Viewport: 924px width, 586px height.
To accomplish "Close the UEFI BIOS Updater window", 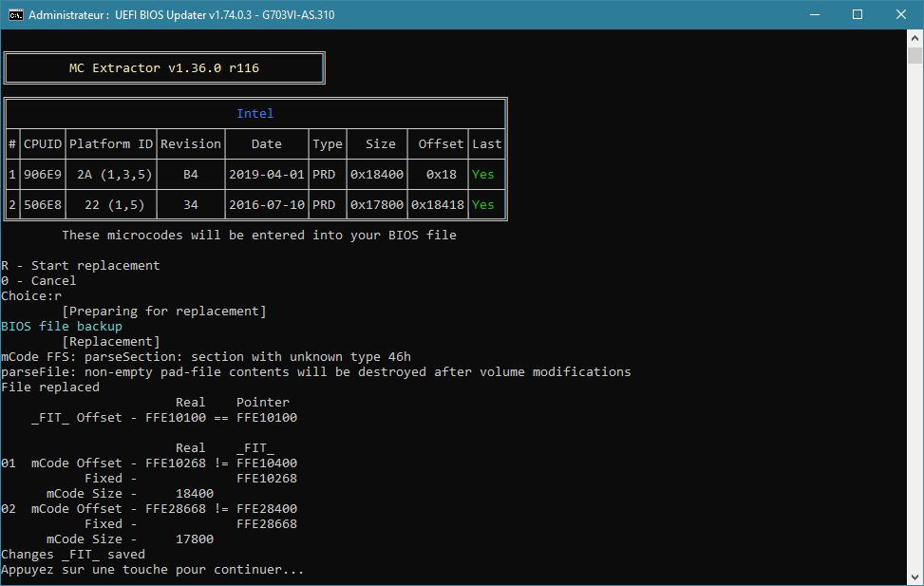I will (901, 15).
